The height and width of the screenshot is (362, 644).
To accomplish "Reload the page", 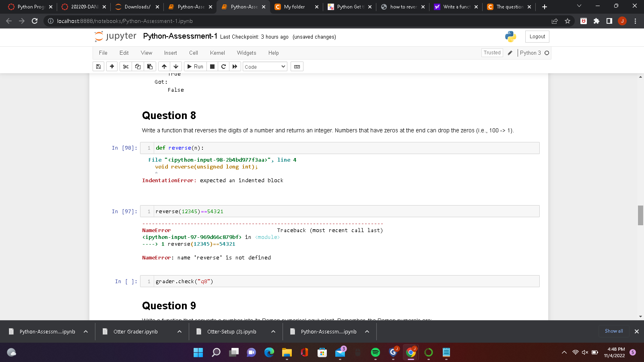I will click(x=35, y=21).
